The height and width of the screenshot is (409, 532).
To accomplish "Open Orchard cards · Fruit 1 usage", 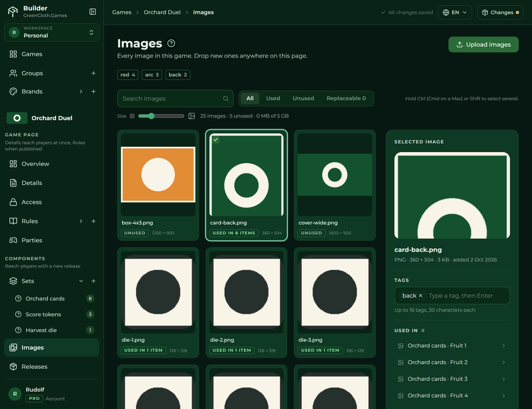I will click(452, 346).
